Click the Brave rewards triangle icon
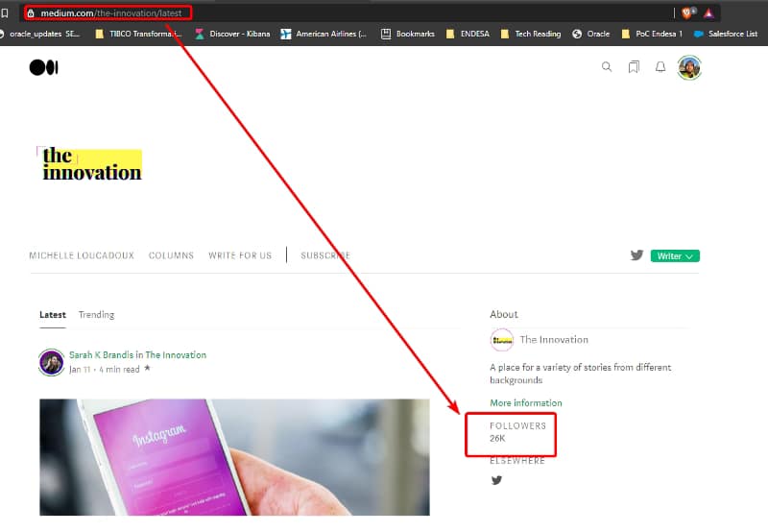 (708, 13)
